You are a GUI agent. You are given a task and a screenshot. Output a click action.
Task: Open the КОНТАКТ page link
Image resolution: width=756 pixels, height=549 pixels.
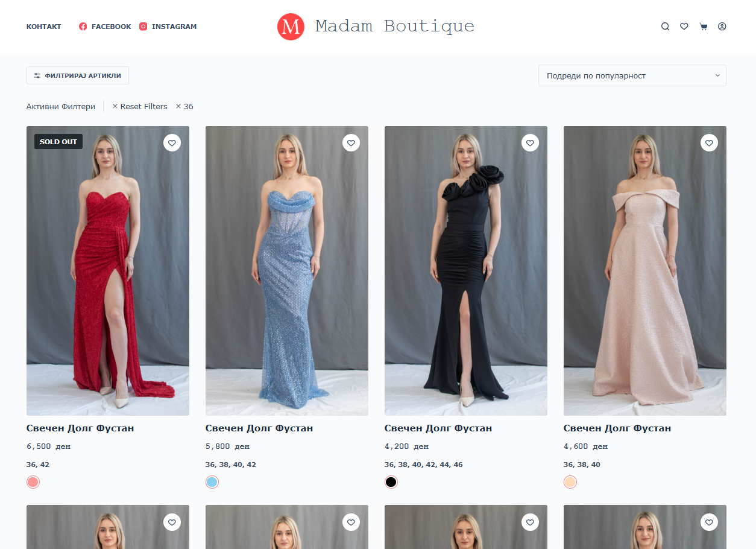click(44, 27)
